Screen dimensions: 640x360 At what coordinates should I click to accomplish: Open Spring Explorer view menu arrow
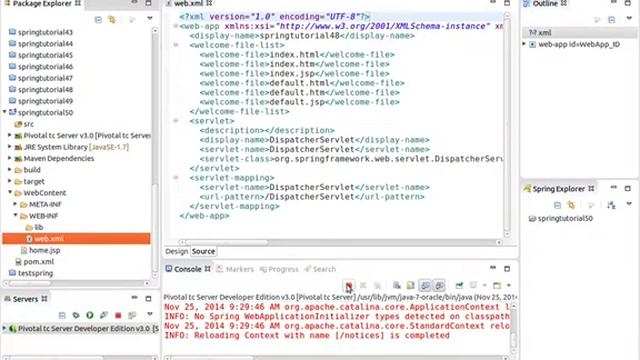[629, 204]
